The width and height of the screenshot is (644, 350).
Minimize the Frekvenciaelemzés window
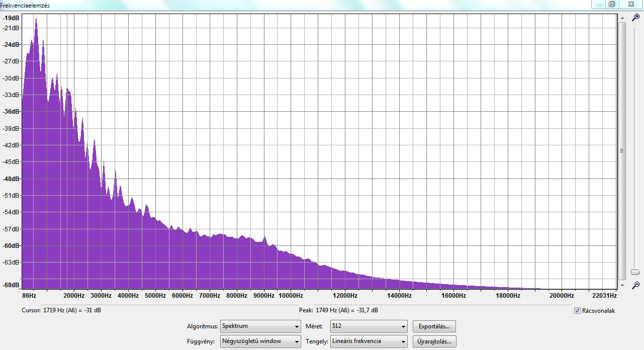[597, 5]
